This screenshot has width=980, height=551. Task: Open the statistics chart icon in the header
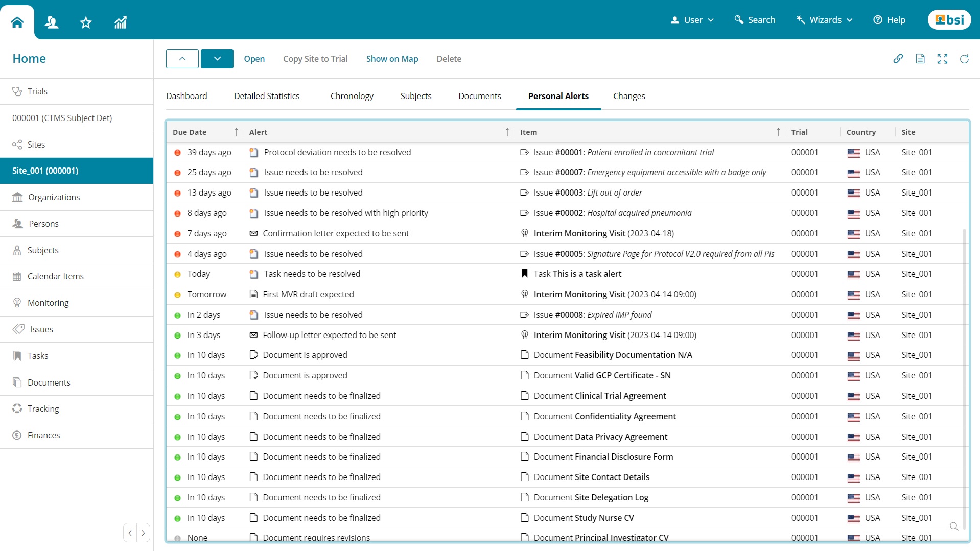coord(121,22)
